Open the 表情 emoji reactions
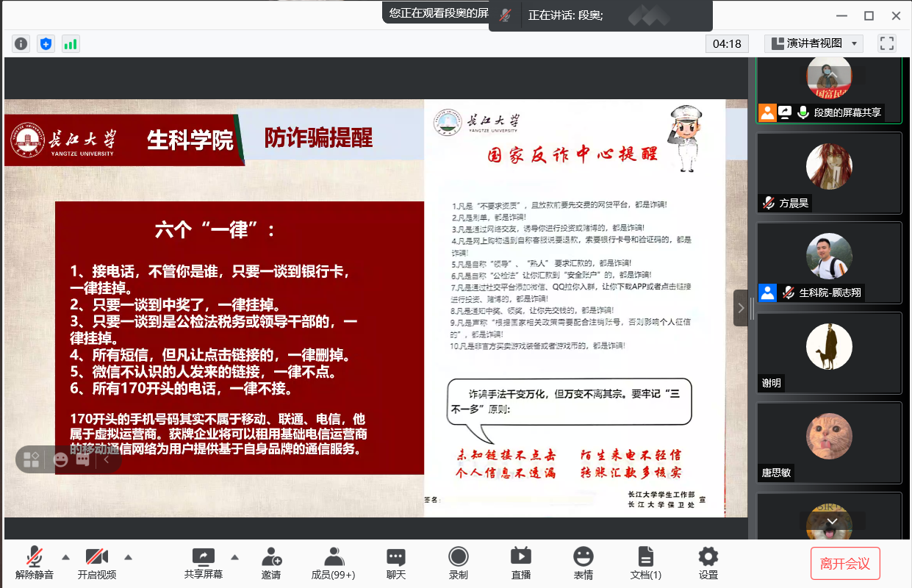Viewport: 912px width, 588px height. click(584, 563)
